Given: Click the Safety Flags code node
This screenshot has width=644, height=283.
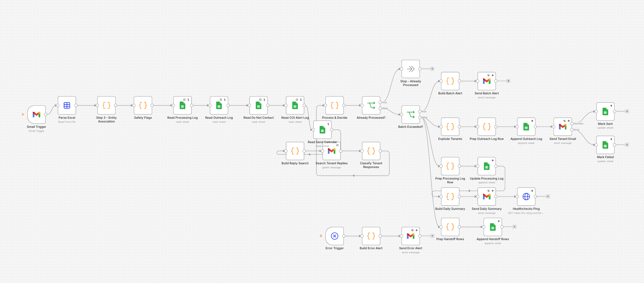Looking at the screenshot, I should 143,105.
